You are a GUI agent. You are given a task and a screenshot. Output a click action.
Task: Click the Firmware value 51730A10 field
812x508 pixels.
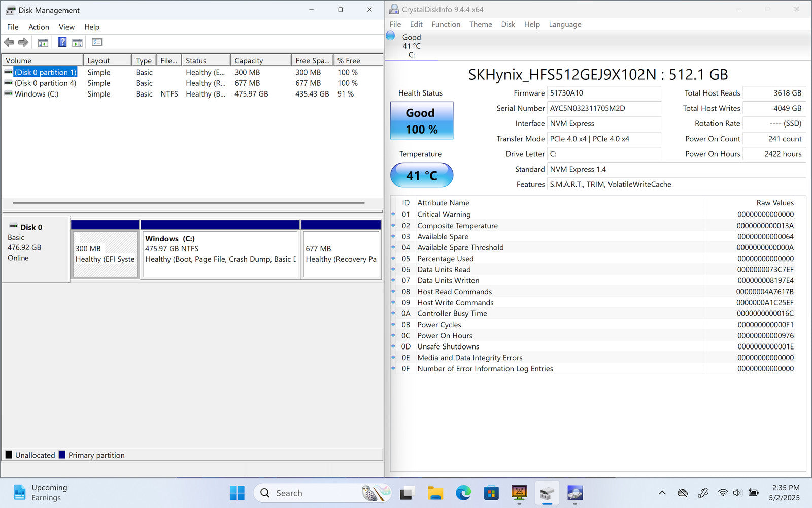pyautogui.click(x=604, y=93)
